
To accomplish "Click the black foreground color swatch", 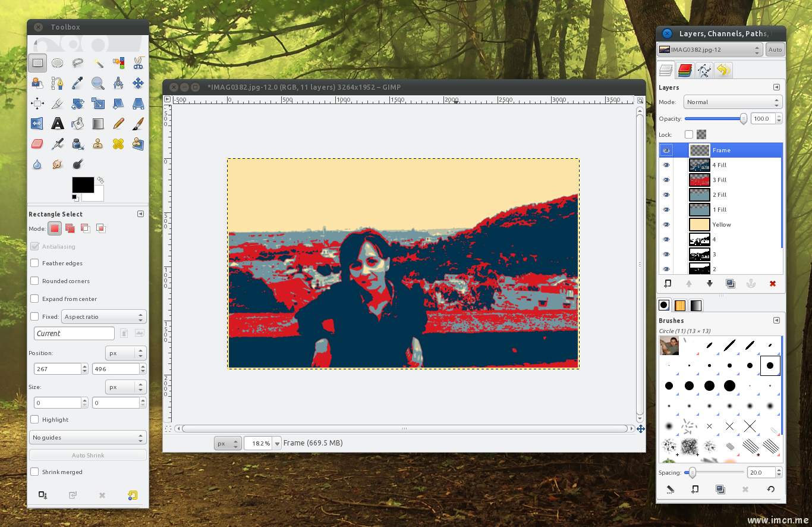I will (83, 185).
